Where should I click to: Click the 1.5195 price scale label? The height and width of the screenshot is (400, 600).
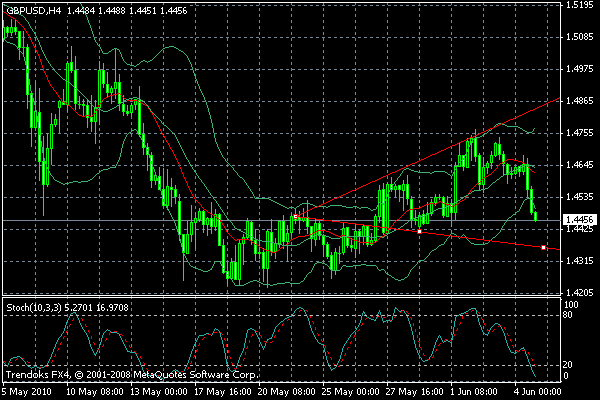[x=579, y=5]
